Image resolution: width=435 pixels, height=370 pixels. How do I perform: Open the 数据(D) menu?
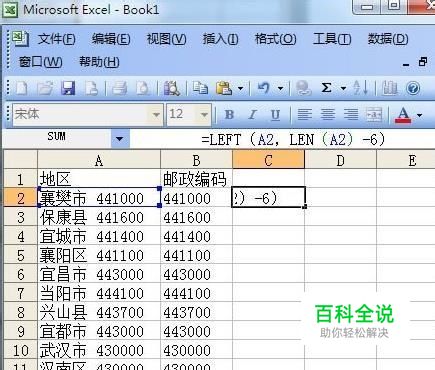[388, 39]
